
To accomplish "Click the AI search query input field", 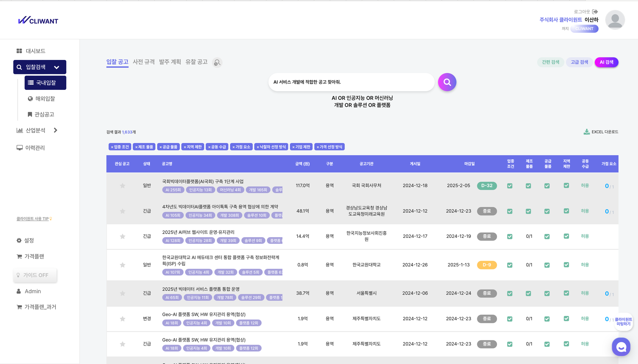I will click(351, 82).
